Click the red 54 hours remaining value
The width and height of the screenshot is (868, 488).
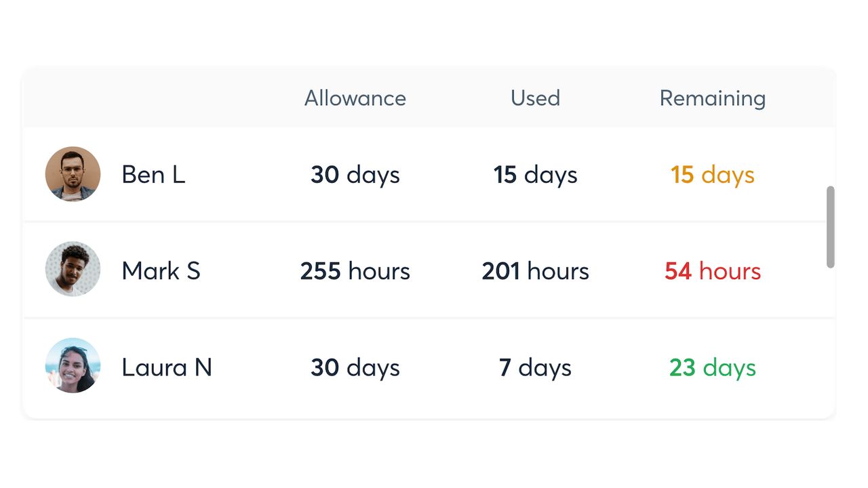click(712, 271)
